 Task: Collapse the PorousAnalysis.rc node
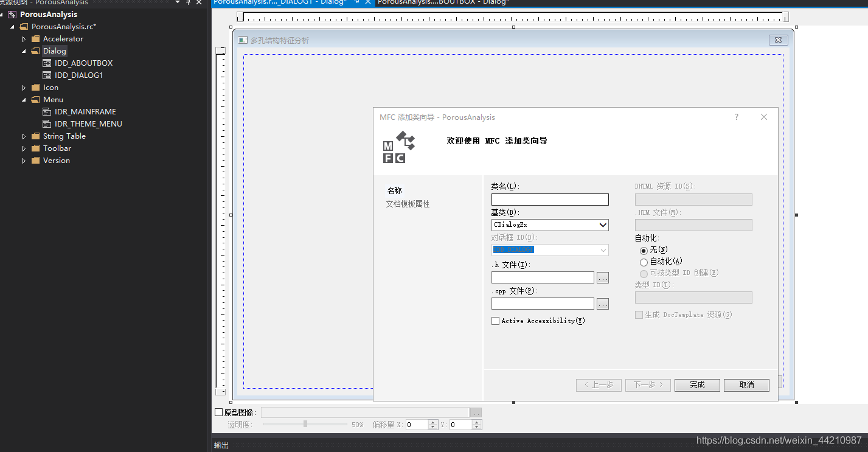click(x=13, y=27)
